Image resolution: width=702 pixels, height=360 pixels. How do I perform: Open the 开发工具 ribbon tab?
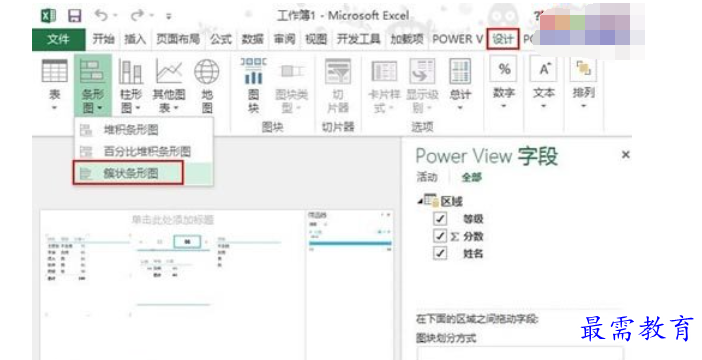coord(359,39)
